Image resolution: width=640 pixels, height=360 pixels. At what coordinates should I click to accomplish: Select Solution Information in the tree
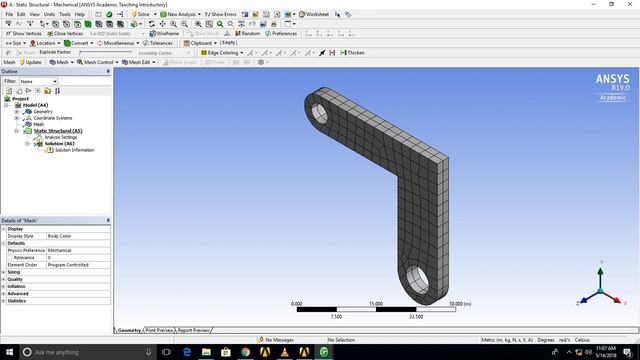point(75,150)
